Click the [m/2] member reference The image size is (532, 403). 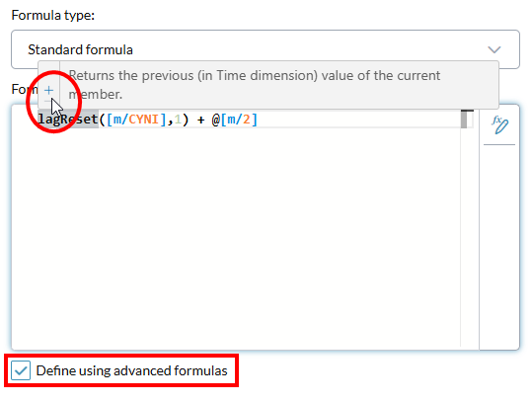pos(239,120)
